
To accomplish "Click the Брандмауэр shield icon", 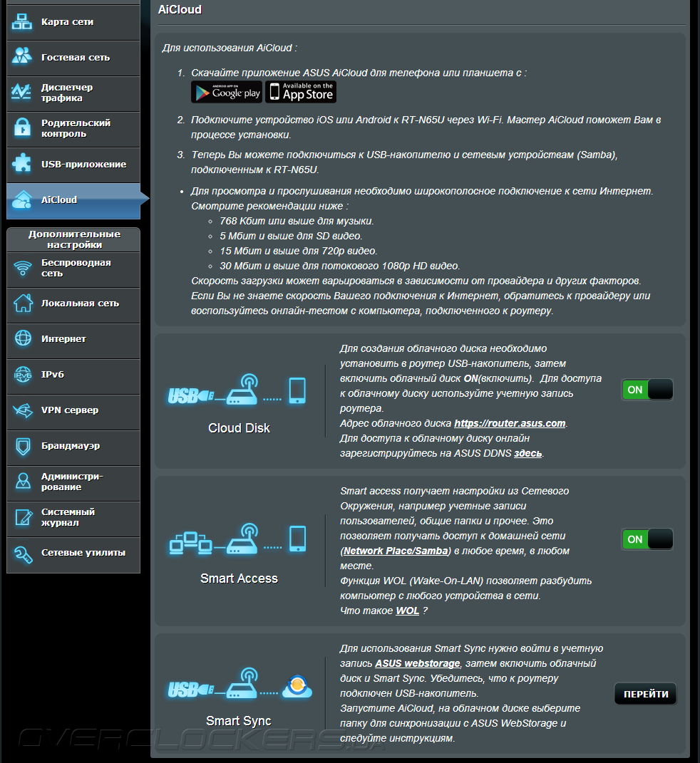I will click(x=23, y=446).
